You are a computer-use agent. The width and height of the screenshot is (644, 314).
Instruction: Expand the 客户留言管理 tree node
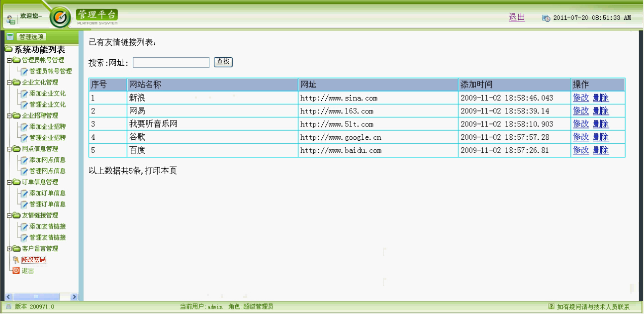tap(9, 249)
